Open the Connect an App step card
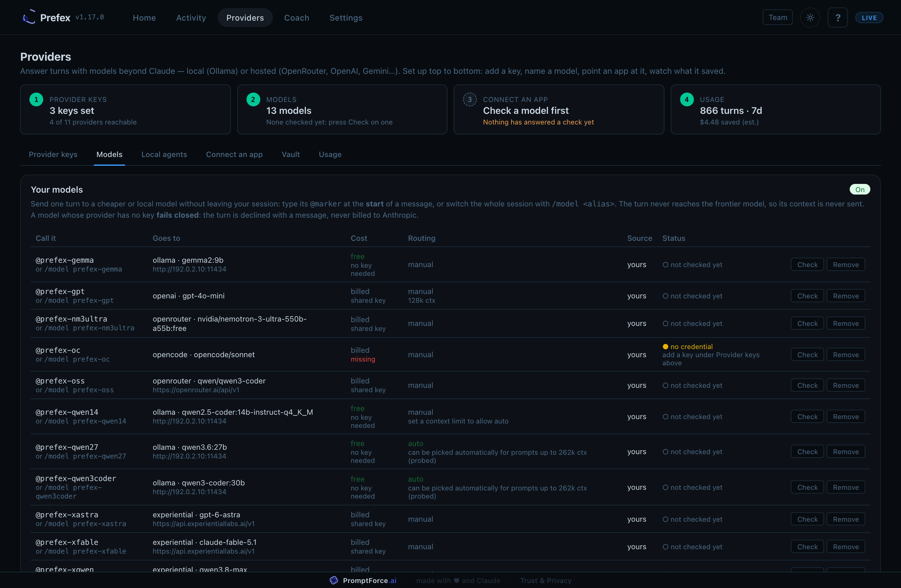 click(x=559, y=109)
